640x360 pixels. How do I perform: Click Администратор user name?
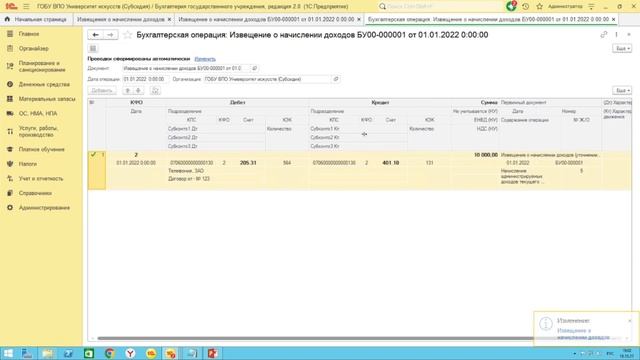[x=565, y=7]
